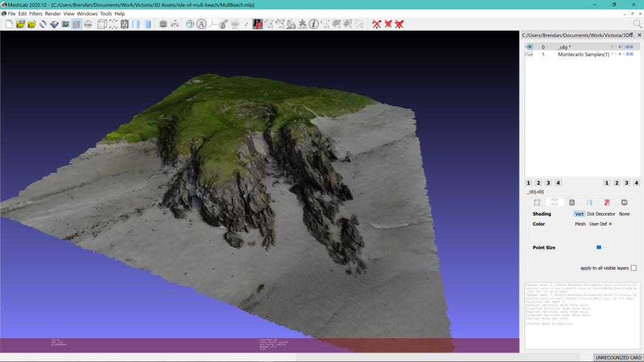Open the Get Info tool
This screenshot has height=362, width=644.
click(313, 24)
